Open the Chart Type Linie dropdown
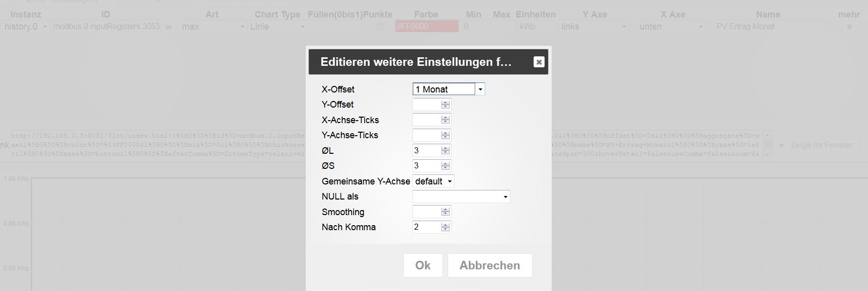868x291 pixels. tap(278, 27)
